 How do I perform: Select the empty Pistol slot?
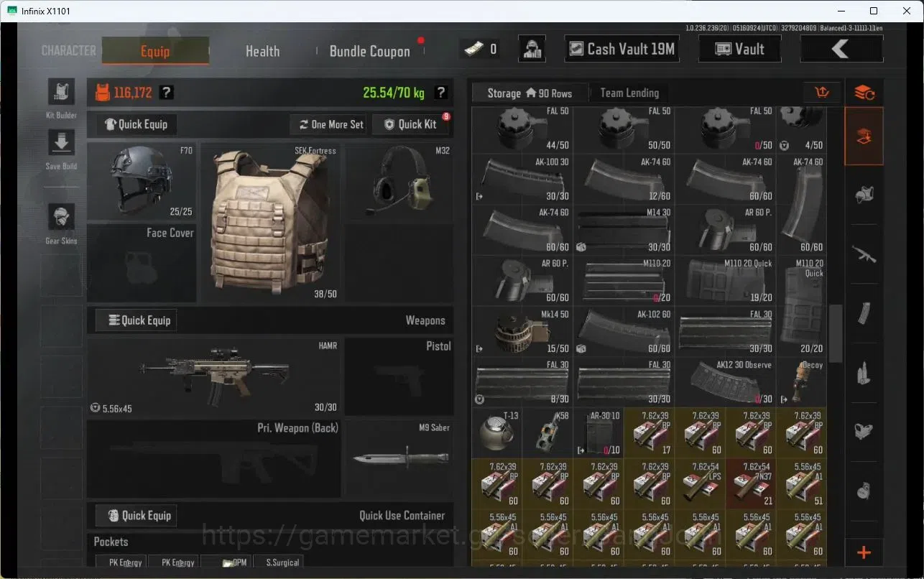[399, 376]
